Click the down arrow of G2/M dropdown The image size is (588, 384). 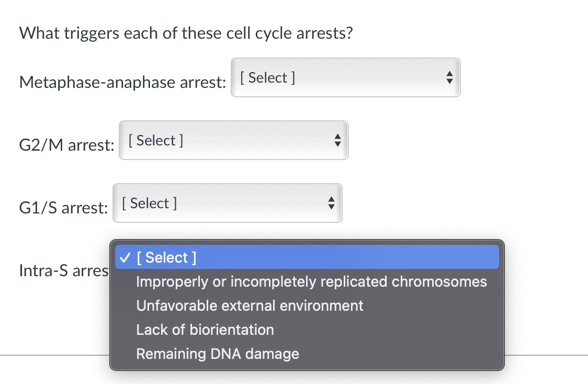pos(337,144)
